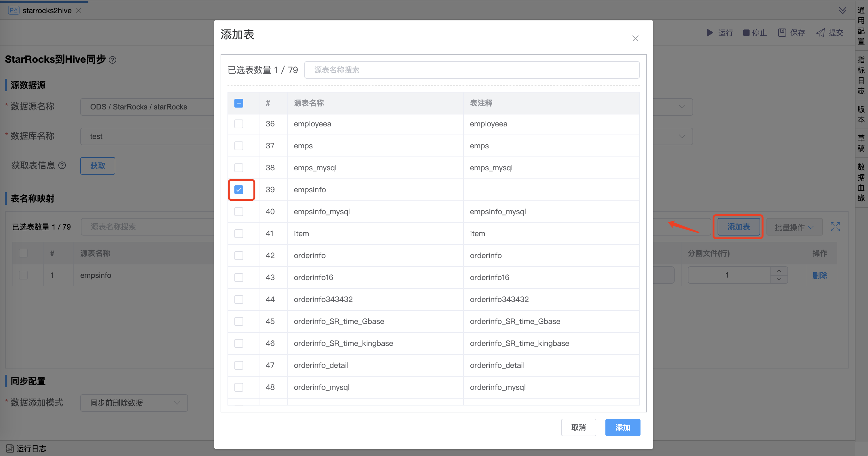This screenshot has width=868, height=456.
Task: Open the 数据血缘 side tab
Action: (x=861, y=182)
